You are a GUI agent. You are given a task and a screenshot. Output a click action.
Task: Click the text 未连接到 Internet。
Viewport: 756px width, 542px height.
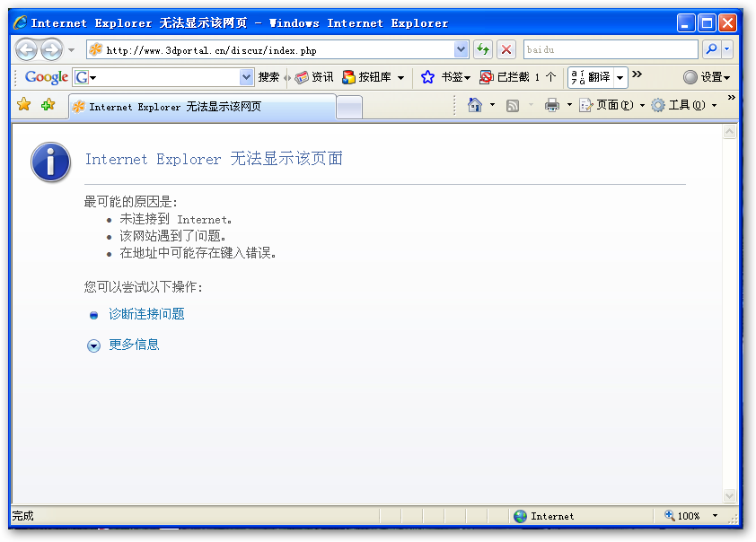pyautogui.click(x=175, y=219)
